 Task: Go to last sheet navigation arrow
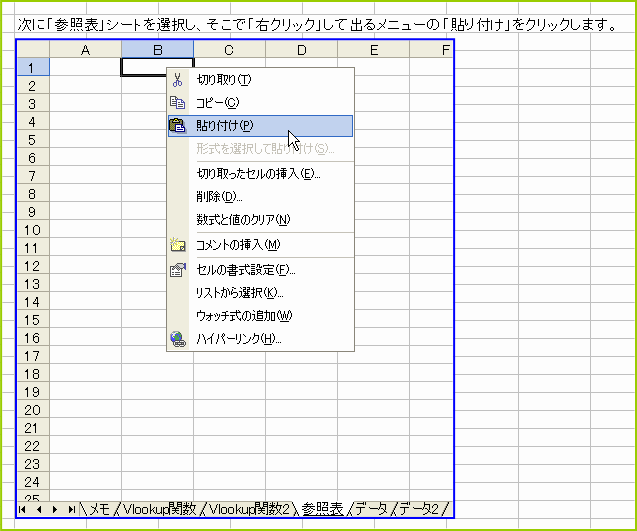72,509
